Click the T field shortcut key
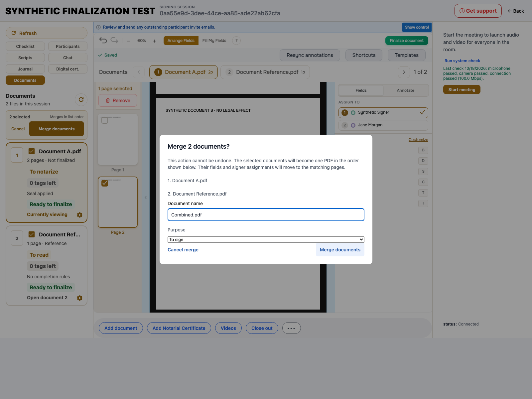This screenshot has height=399, width=532. pyautogui.click(x=423, y=193)
